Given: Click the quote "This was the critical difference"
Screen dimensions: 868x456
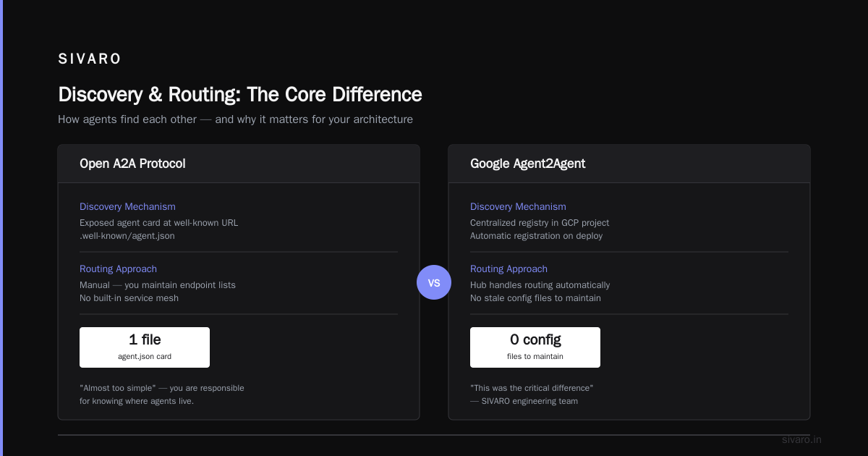Looking at the screenshot, I should coord(532,388).
